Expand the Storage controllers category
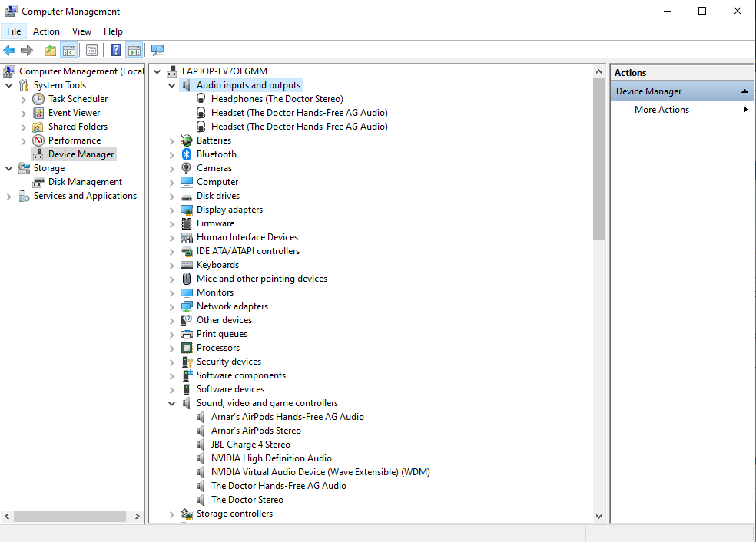Image resolution: width=756 pixels, height=542 pixels. 171,514
